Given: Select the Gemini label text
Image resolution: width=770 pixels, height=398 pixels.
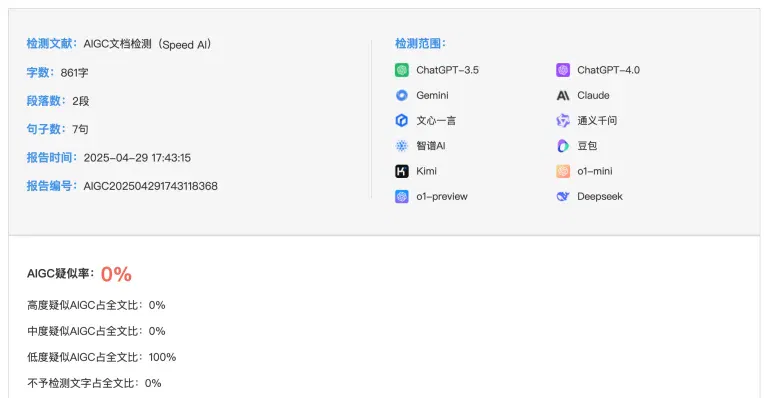Looking at the screenshot, I should pos(432,95).
